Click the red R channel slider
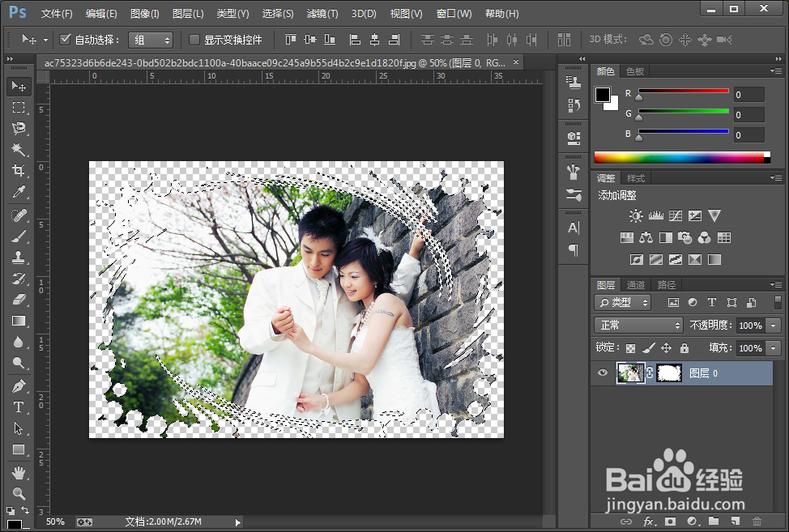This screenshot has width=789, height=532. click(x=683, y=91)
